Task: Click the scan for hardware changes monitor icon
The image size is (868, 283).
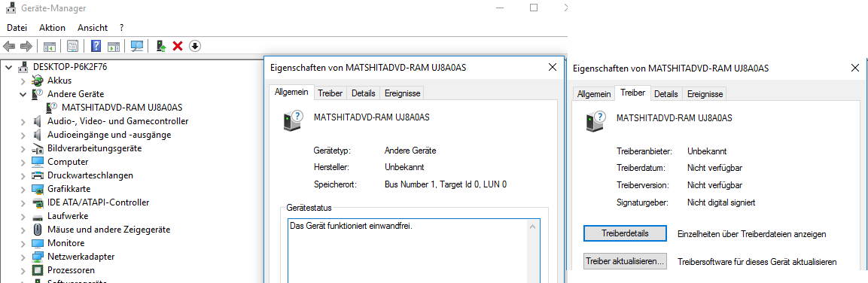Action: pyautogui.click(x=137, y=46)
